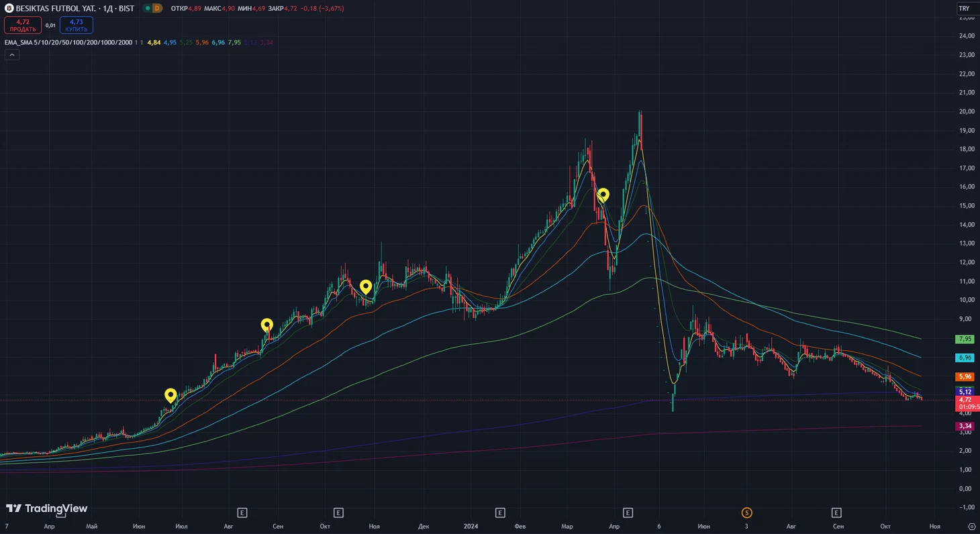Click the dark green 5,25 legend value
Viewport: 980px width, 534px height.
(x=186, y=42)
